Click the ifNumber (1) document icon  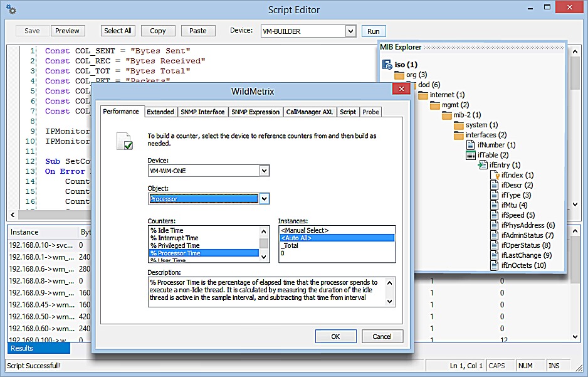[471, 145]
